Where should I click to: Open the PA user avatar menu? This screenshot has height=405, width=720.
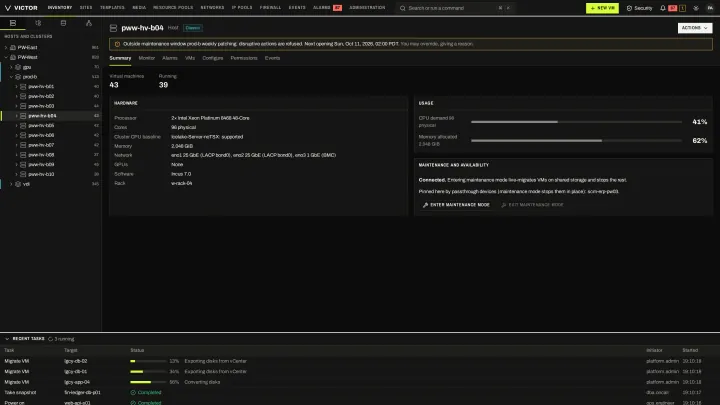pos(710,8)
